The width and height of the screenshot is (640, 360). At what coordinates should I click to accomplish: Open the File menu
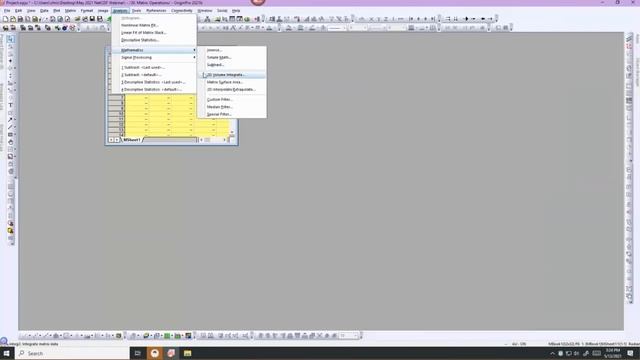(7, 11)
